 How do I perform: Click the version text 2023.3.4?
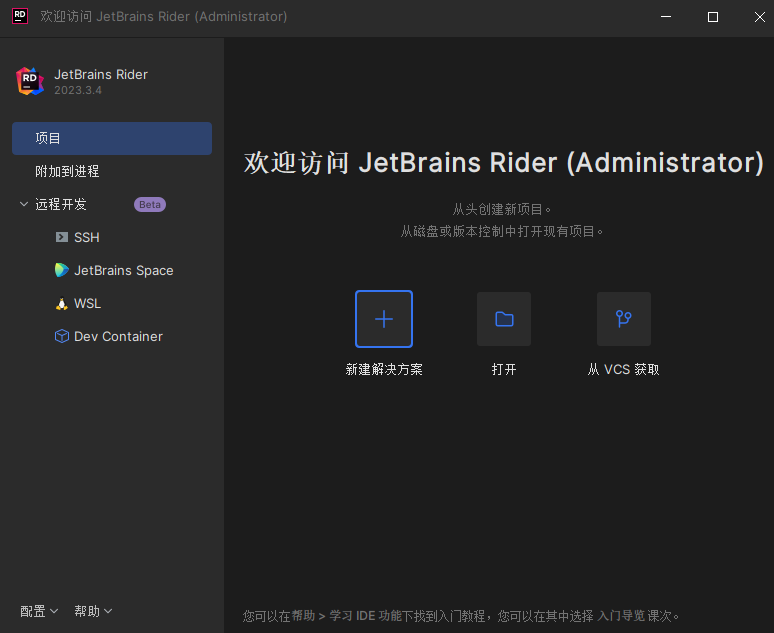coord(78,90)
